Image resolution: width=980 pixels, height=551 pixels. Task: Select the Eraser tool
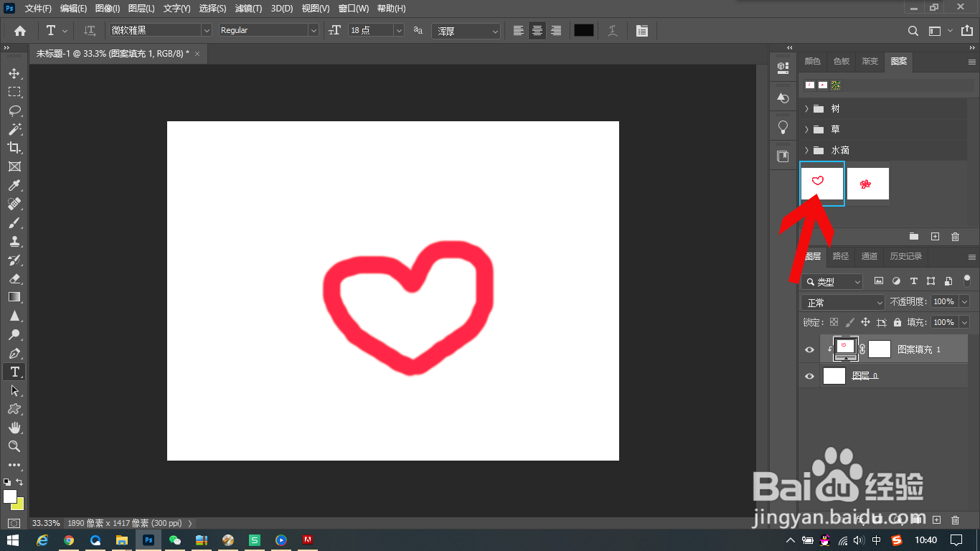(14, 278)
